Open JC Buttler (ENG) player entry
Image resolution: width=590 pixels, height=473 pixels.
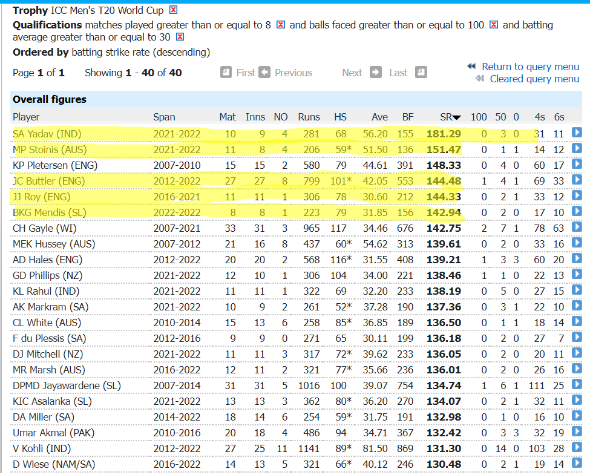[x=49, y=181]
